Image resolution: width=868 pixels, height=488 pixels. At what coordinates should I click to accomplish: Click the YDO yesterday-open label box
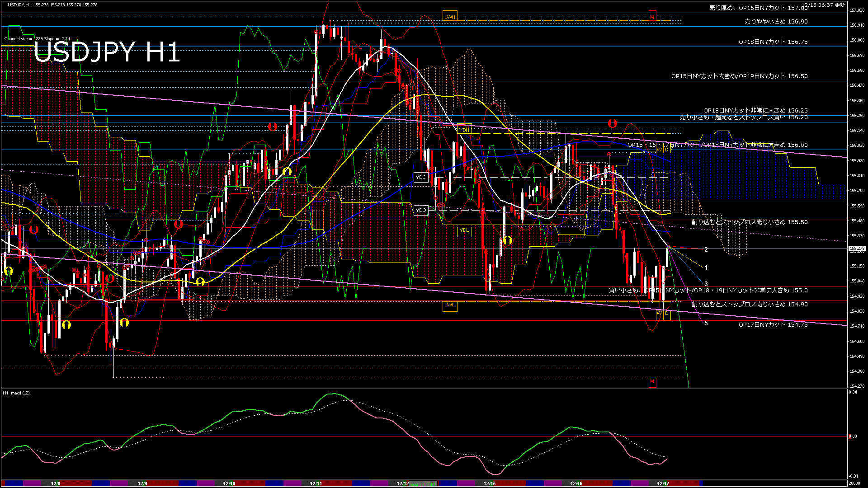pos(420,210)
